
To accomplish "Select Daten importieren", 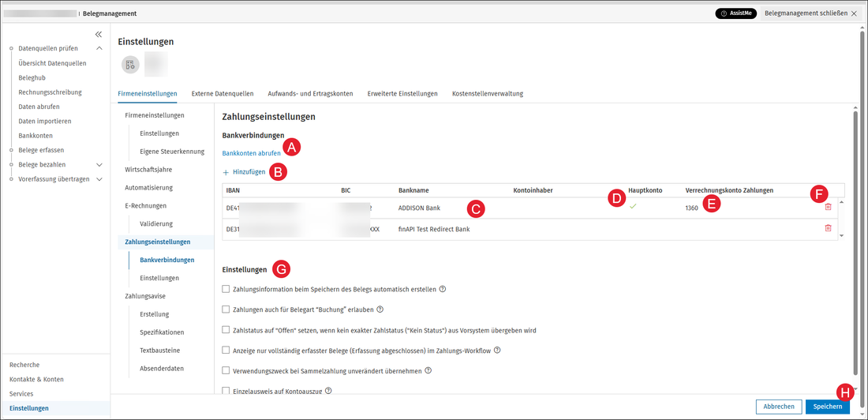I will [x=45, y=121].
